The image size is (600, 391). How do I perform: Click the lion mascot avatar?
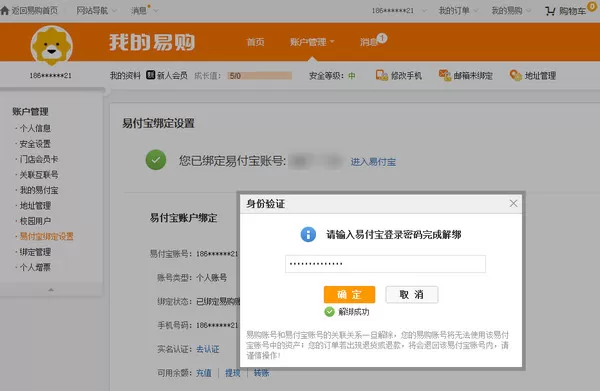point(52,45)
